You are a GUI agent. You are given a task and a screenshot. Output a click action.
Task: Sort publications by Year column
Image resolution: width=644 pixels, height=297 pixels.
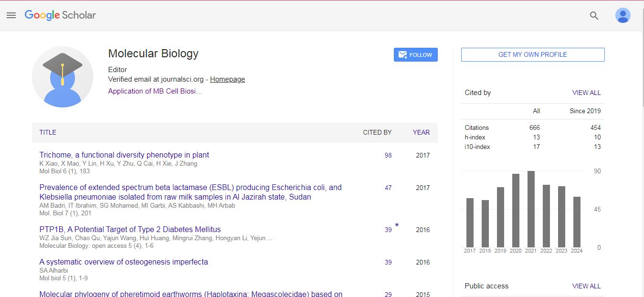point(421,132)
